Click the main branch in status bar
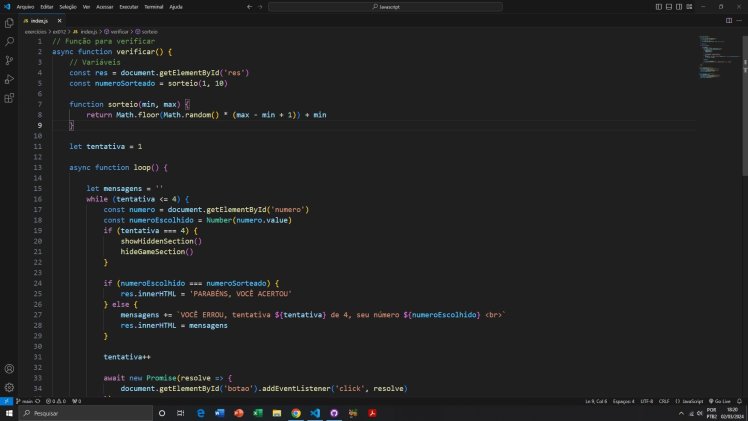 point(24,401)
